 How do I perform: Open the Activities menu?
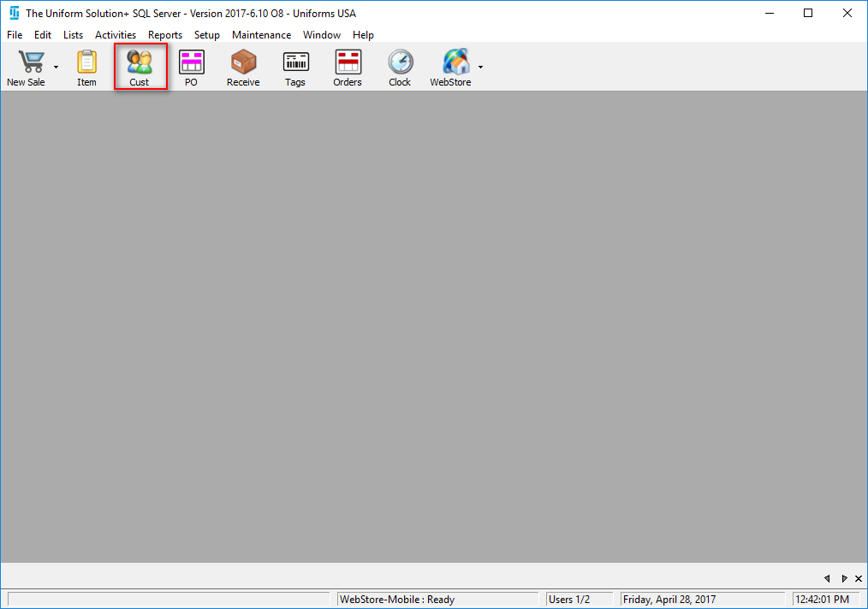coord(116,35)
